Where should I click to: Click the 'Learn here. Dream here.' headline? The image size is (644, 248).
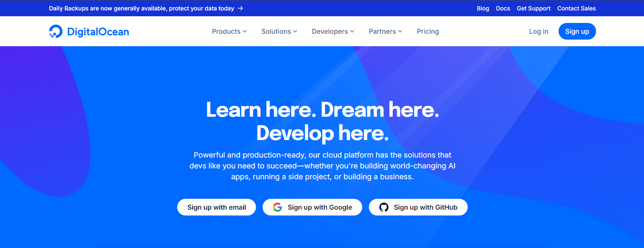pyautogui.click(x=322, y=110)
